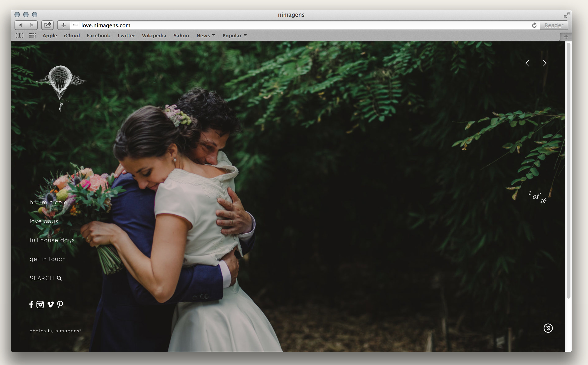
Task: Click the round wave icon at bottom right
Action: (x=548, y=328)
